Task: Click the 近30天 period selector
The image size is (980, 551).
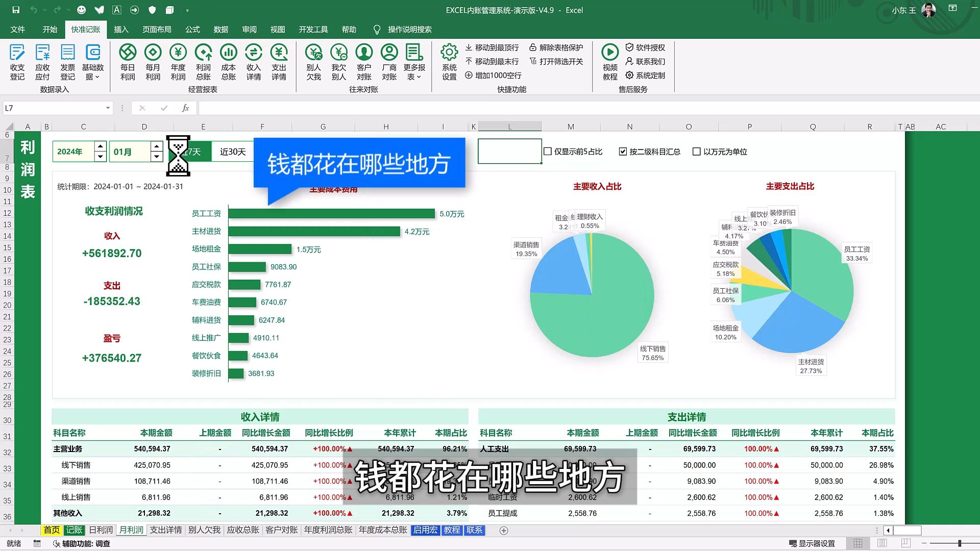Action: [232, 152]
